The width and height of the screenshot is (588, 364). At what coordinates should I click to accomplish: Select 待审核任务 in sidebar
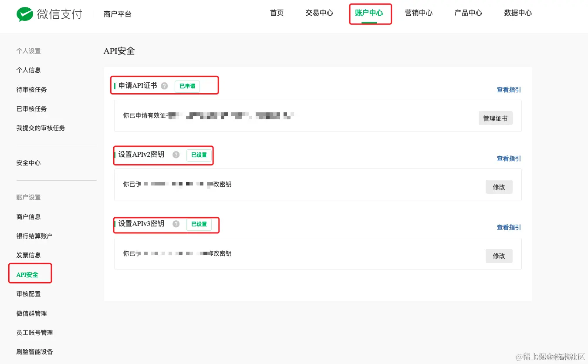tap(31, 90)
